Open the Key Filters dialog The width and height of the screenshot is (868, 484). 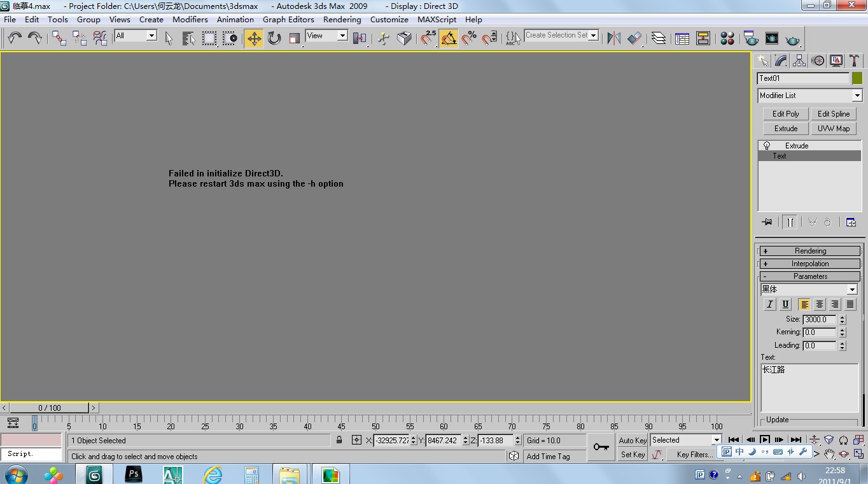[694, 455]
